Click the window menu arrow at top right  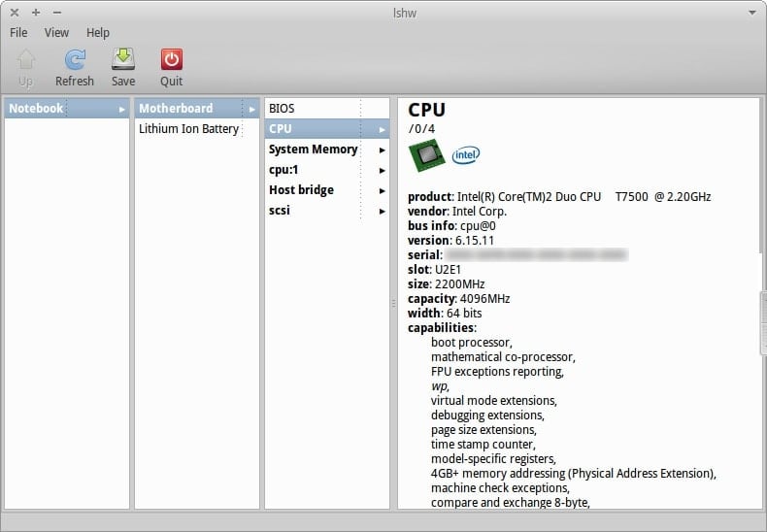(752, 13)
